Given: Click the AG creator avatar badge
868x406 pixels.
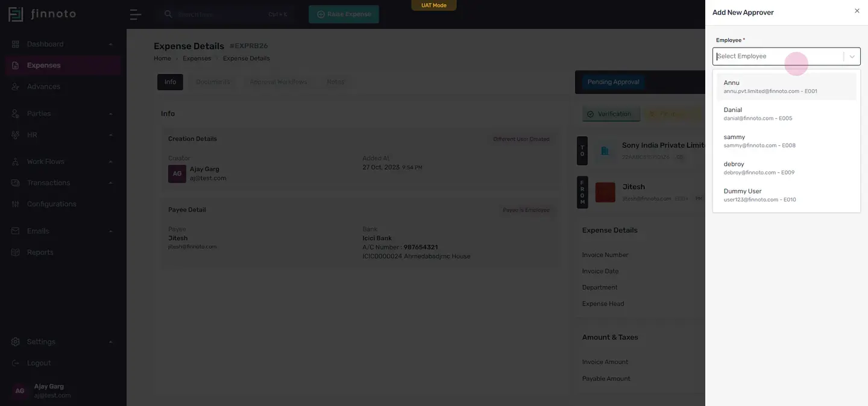Looking at the screenshot, I should tap(177, 173).
